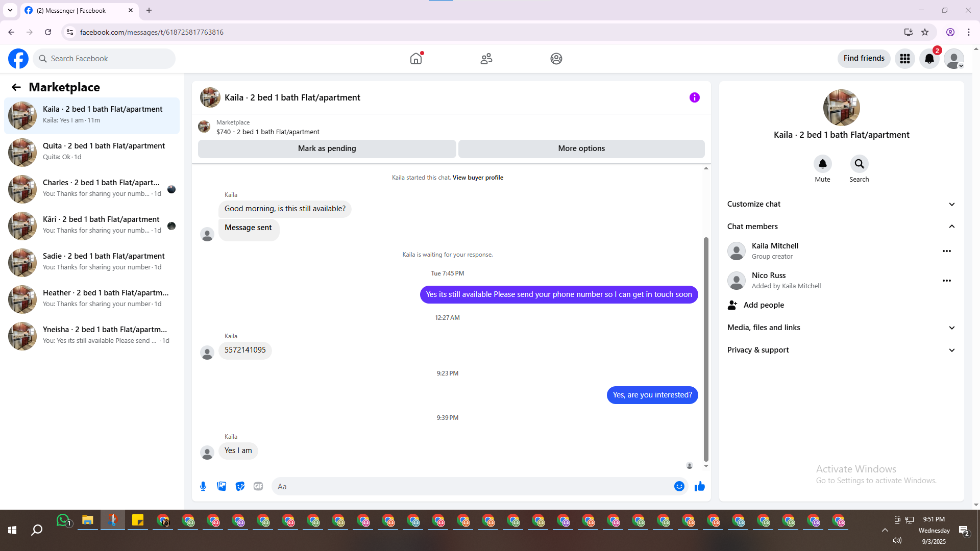Screen dimensions: 980x551
Task: Open the listing photo in the panel
Action: click(842, 108)
